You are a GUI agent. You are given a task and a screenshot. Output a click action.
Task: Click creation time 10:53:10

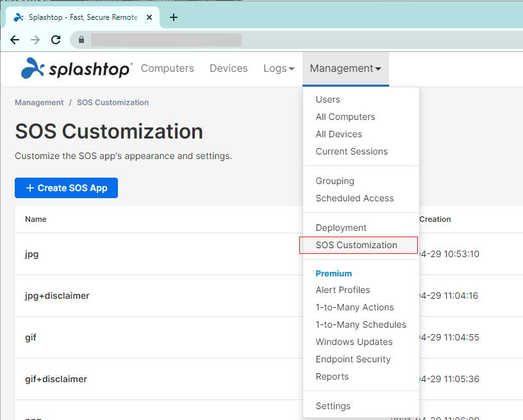(x=450, y=254)
